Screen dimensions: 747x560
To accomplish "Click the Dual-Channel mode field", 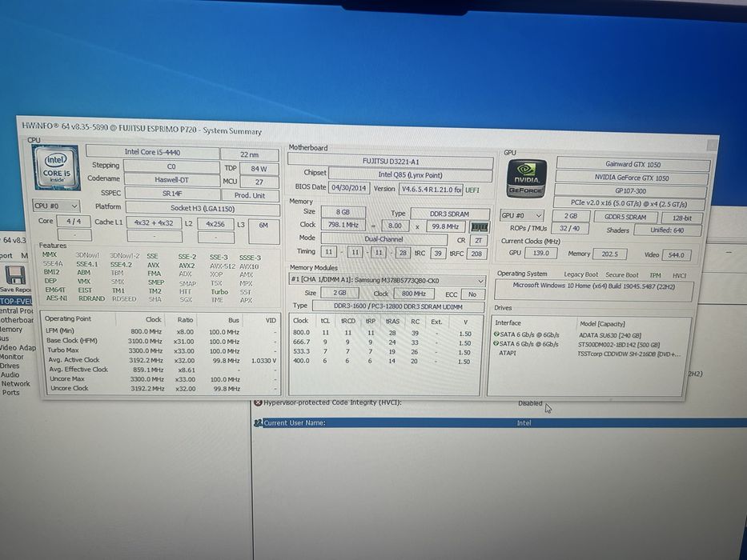I will [384, 239].
